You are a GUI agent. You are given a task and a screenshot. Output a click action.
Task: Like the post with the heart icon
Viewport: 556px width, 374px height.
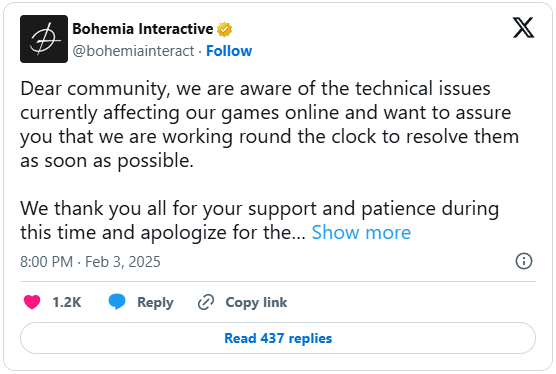[x=32, y=302]
